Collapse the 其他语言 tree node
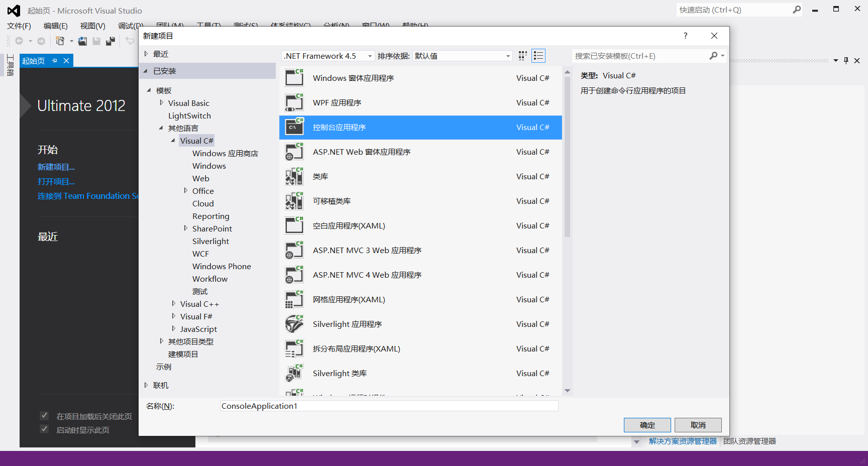The height and width of the screenshot is (466, 868). 161,128
